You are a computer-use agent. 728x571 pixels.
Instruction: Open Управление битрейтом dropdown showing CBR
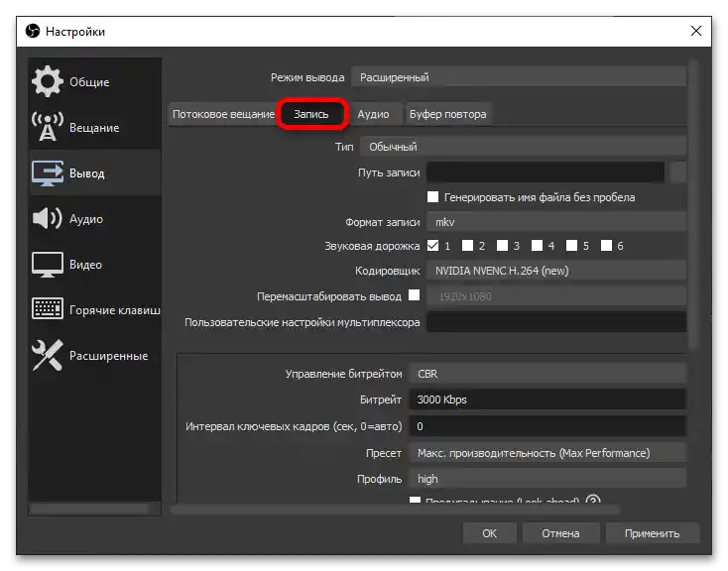coord(547,374)
